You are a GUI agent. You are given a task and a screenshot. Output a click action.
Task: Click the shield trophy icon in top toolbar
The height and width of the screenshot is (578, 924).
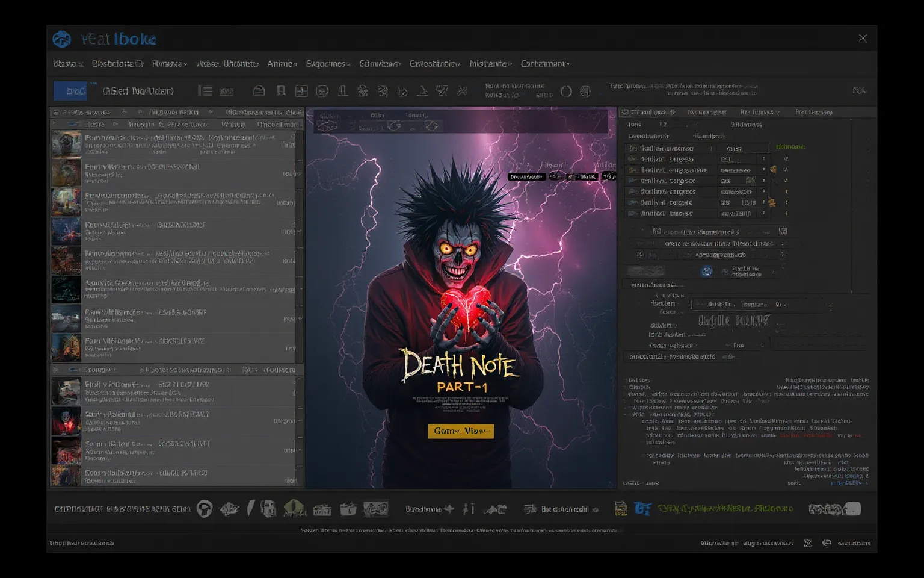(x=442, y=91)
